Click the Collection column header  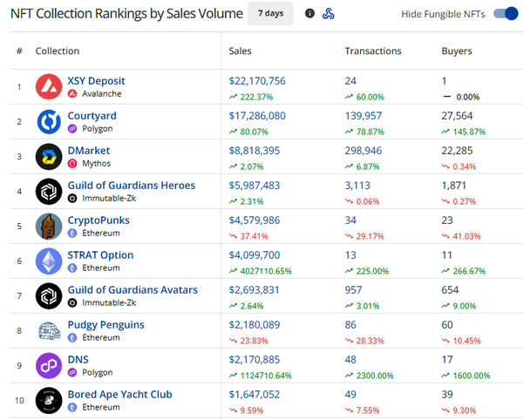pyautogui.click(x=58, y=51)
